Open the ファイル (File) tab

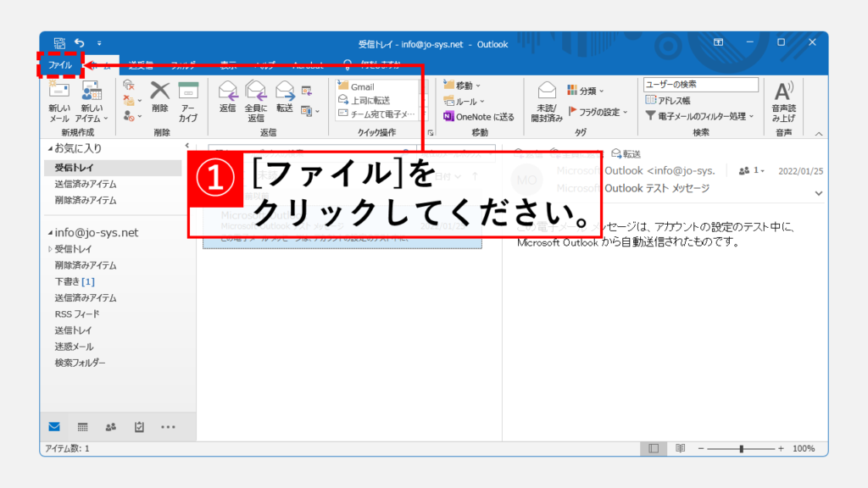tap(60, 65)
